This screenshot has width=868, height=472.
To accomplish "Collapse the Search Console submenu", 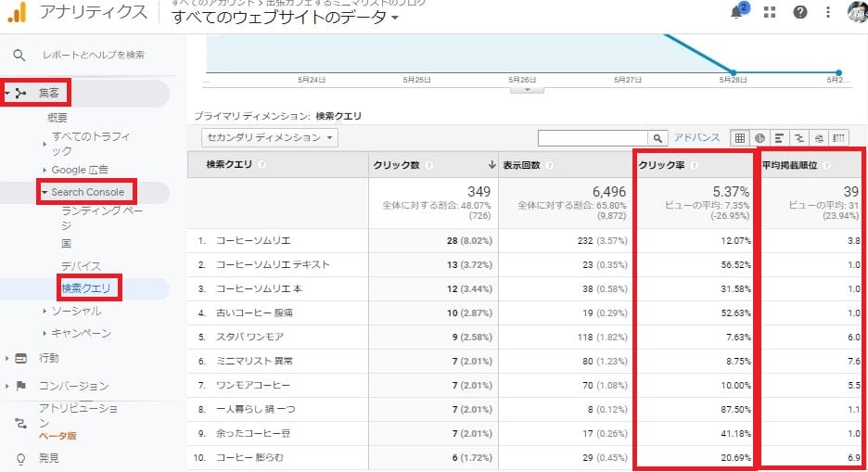I will tap(45, 192).
